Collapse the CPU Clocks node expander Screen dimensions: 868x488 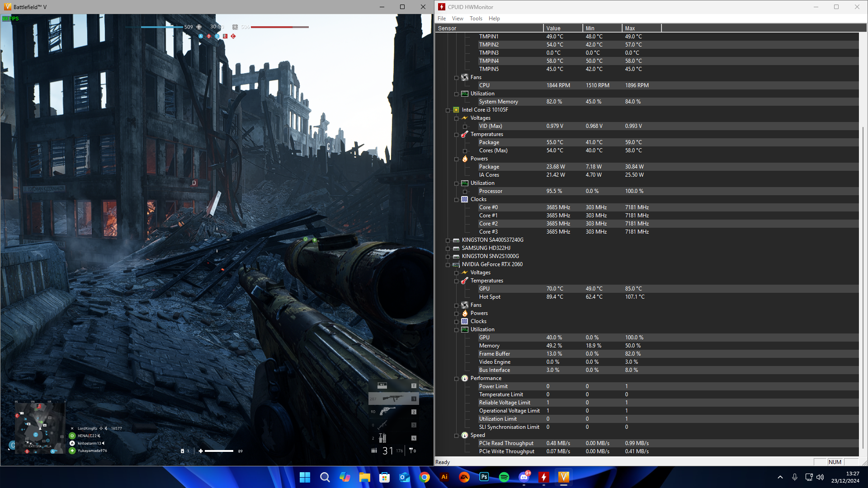pyautogui.click(x=457, y=200)
